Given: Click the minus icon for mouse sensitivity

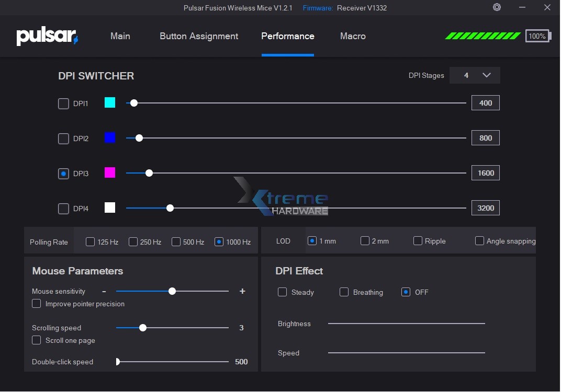Looking at the screenshot, I should tap(104, 292).
